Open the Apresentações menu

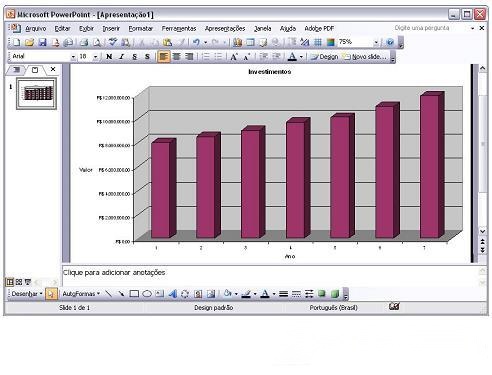(225, 29)
